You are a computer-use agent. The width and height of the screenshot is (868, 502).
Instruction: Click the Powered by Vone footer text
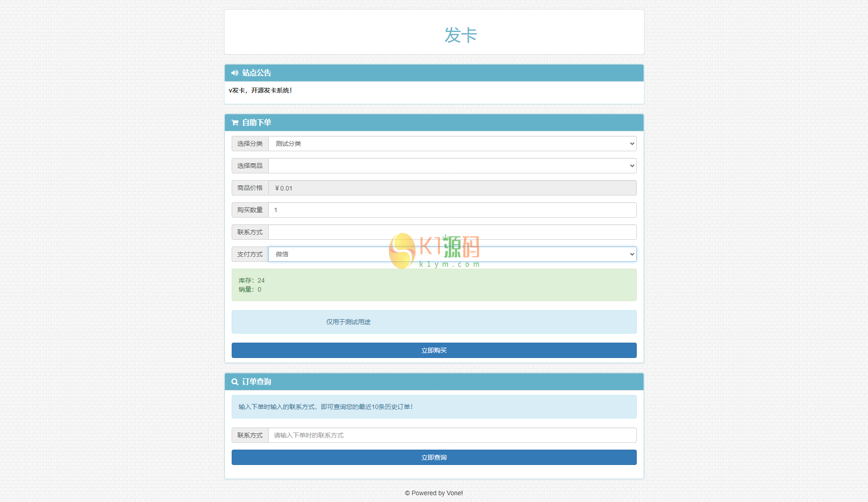click(x=434, y=493)
